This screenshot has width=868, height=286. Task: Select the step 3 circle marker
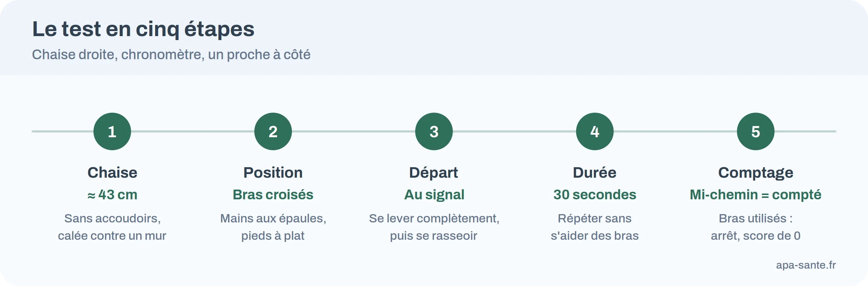point(434,131)
